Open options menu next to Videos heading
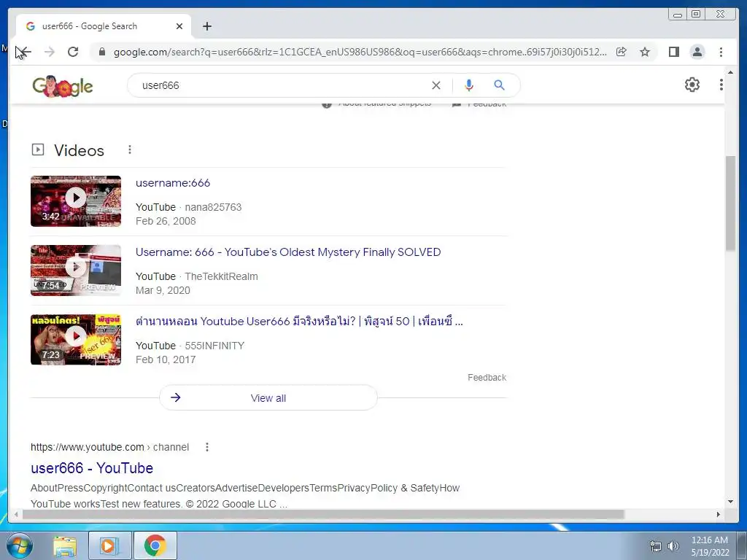 [130, 150]
